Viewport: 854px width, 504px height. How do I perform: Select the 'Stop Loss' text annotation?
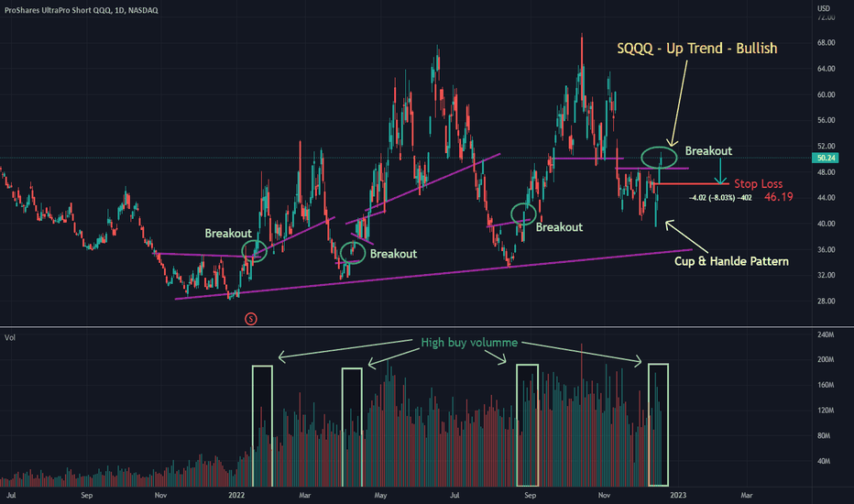coord(758,184)
